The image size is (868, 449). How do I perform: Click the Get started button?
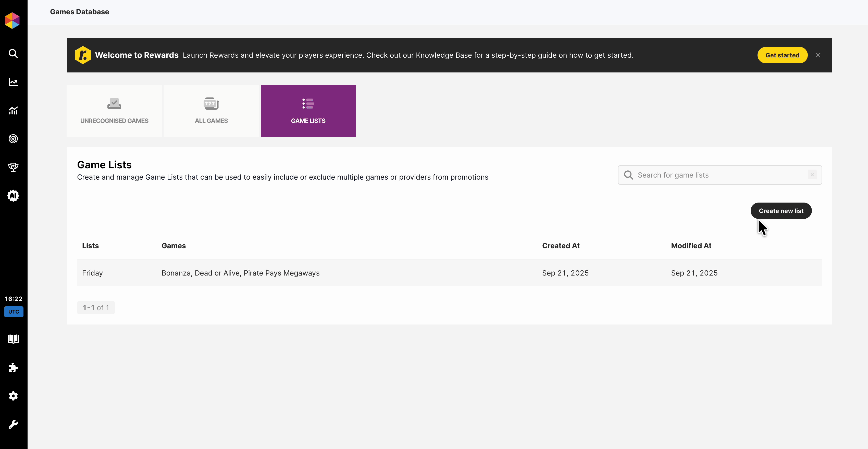(782, 55)
